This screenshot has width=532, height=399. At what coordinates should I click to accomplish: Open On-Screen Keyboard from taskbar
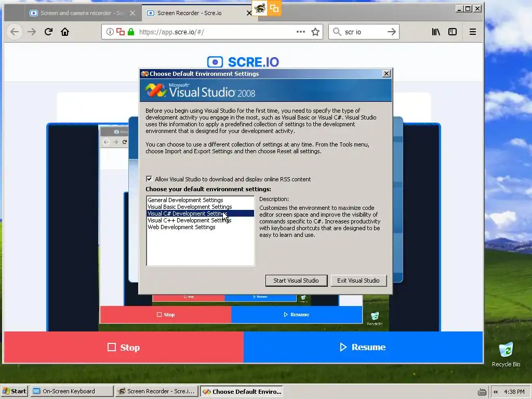click(72, 391)
